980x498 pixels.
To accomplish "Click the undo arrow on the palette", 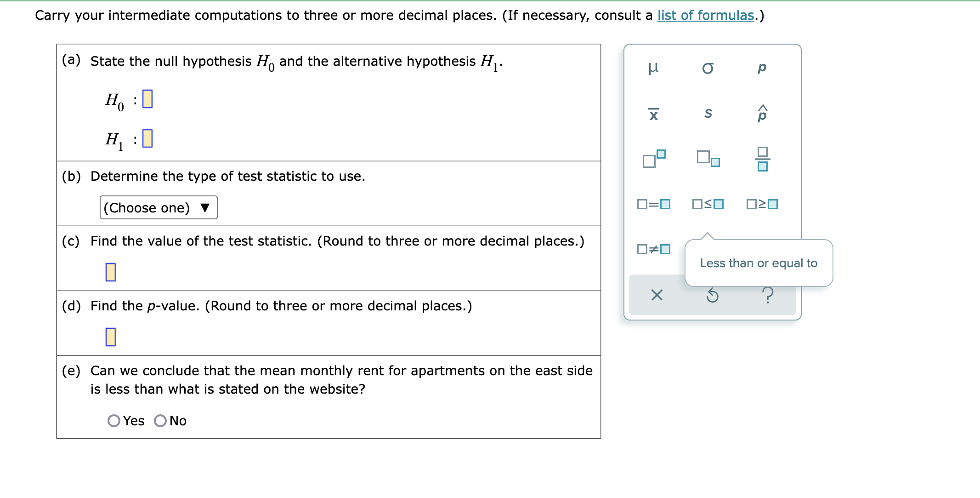I will [712, 295].
